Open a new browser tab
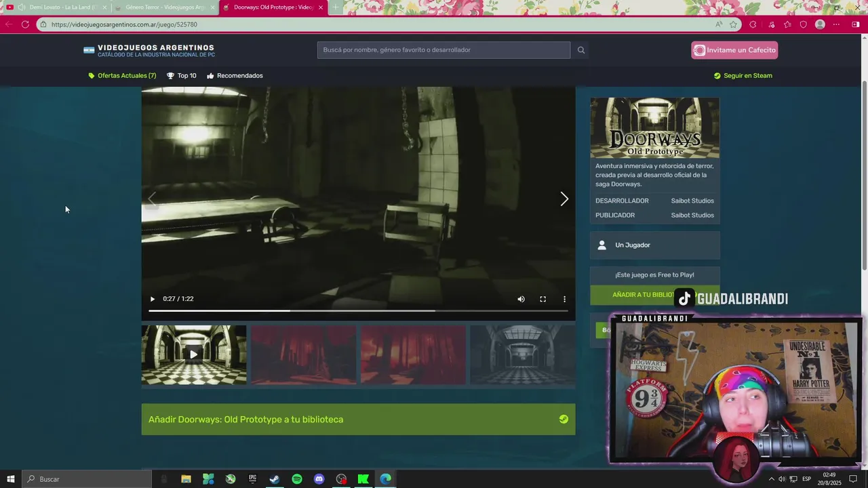This screenshot has width=868, height=488. pyautogui.click(x=336, y=7)
